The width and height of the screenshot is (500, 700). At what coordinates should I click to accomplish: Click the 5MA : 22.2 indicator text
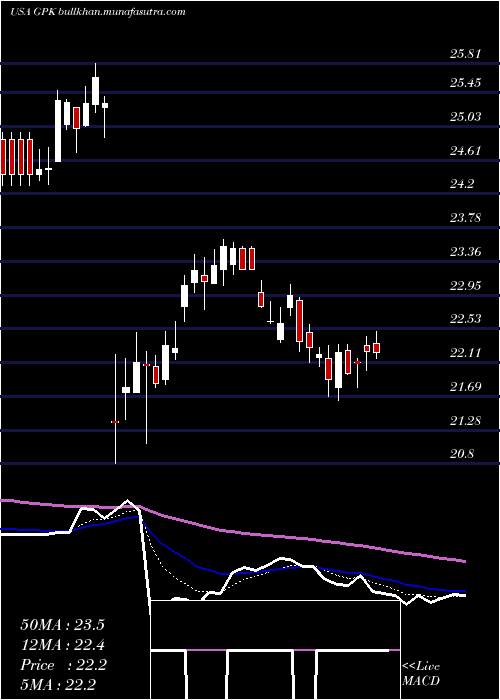click(x=58, y=685)
